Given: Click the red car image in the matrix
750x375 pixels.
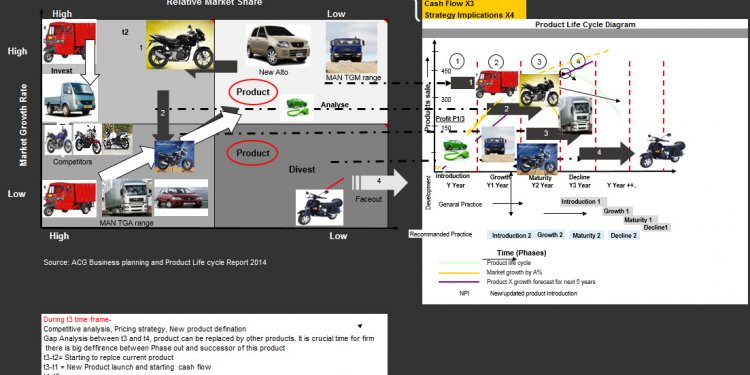Looking at the screenshot, I should pos(181,198).
